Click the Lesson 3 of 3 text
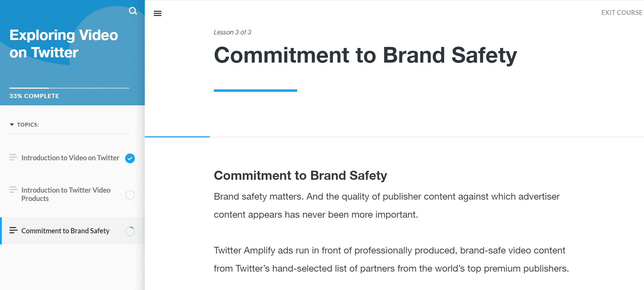644x290 pixels. tap(232, 32)
